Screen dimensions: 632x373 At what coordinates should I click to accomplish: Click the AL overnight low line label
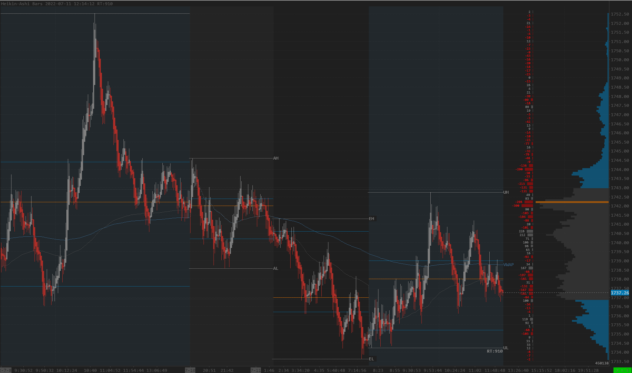click(x=276, y=268)
